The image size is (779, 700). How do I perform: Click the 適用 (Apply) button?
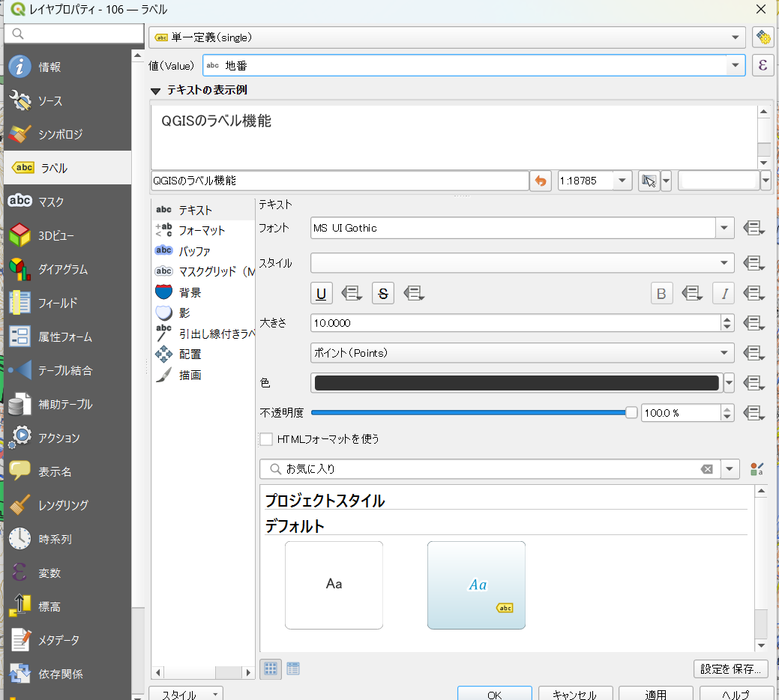656,693
